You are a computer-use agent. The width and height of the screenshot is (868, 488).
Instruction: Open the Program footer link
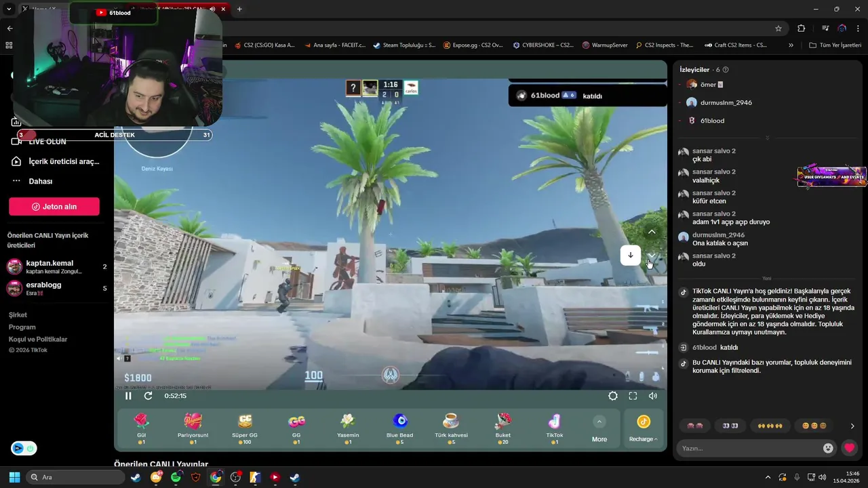point(22,327)
